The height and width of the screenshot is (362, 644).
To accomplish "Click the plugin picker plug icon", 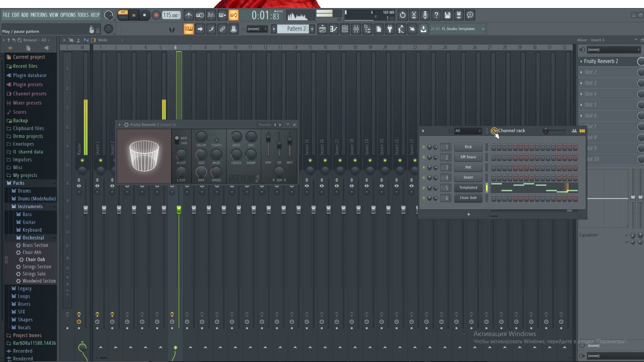I will tap(389, 29).
